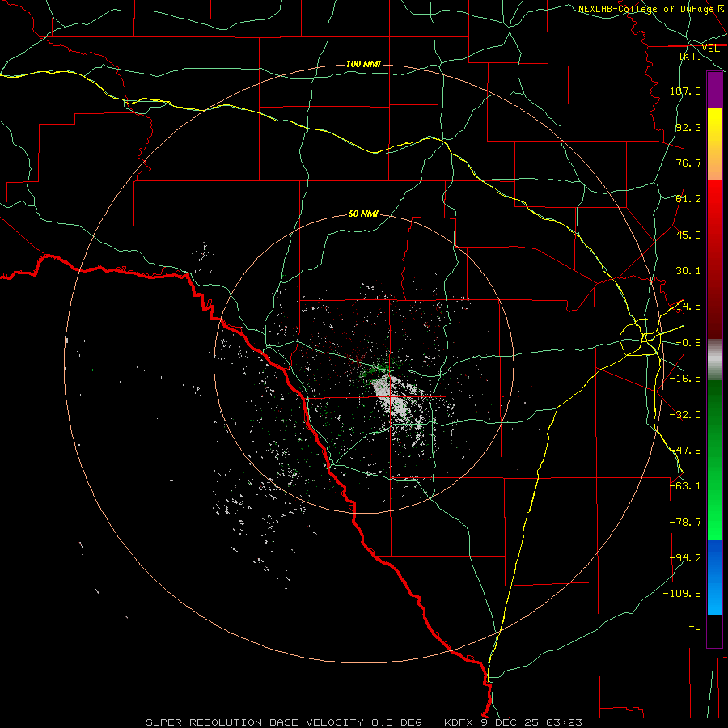Pick the purple segment of the velocity color bar
Screen dimensions: 728x728
tap(714, 90)
